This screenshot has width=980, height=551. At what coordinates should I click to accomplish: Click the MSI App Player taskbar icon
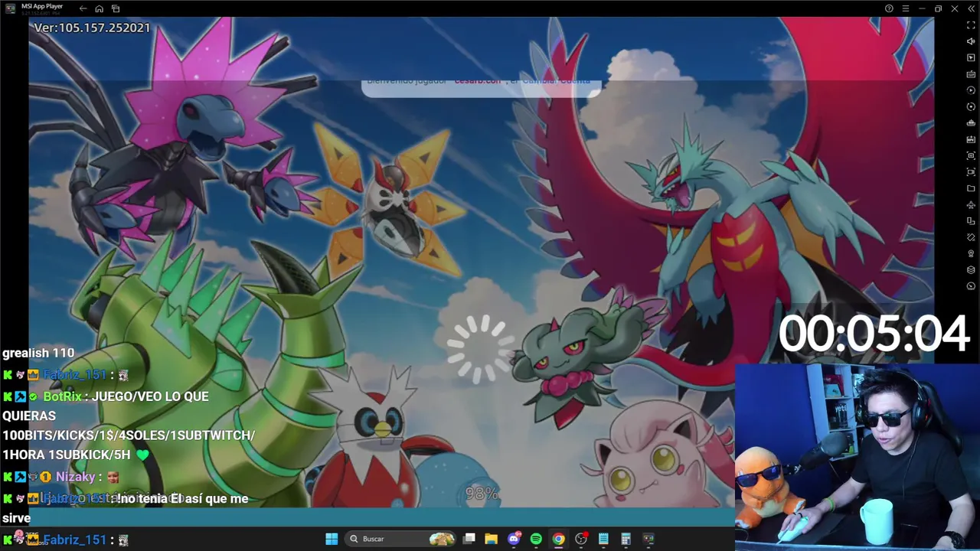click(648, 539)
